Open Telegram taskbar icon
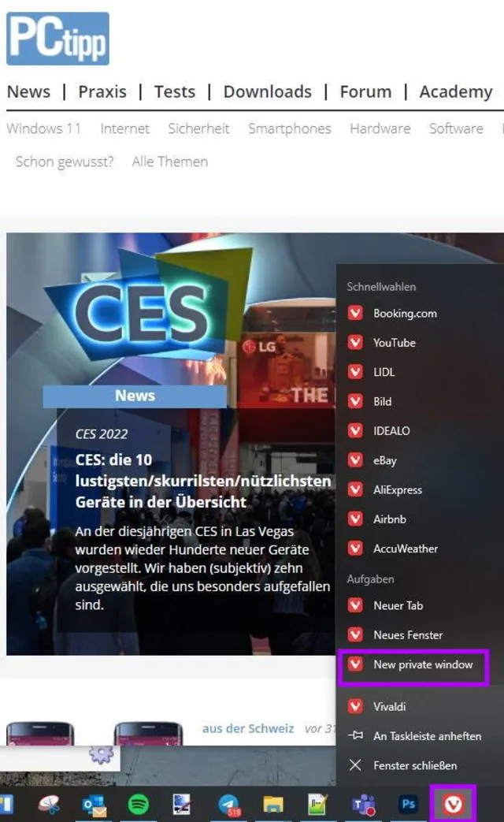 (x=229, y=804)
